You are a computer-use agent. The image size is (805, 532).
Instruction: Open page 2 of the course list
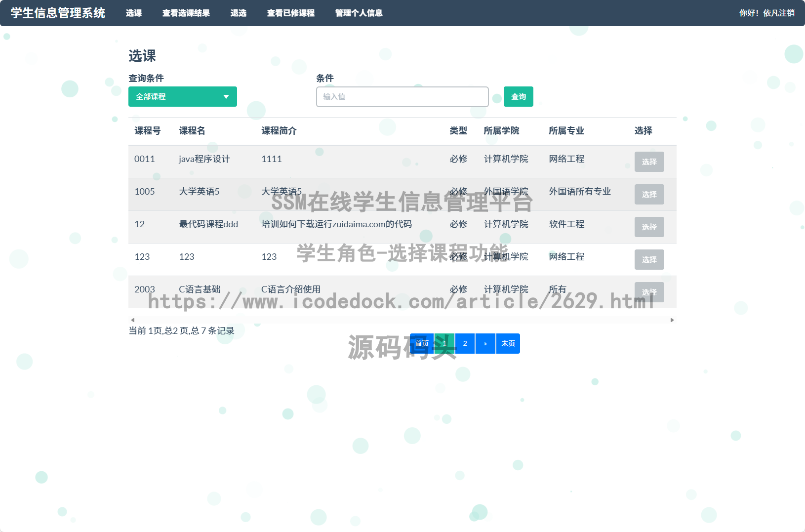465,343
